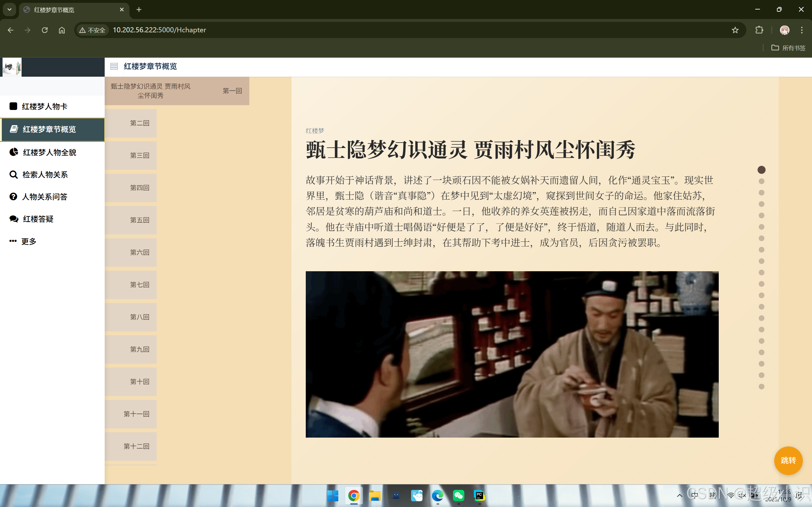
Task: Select the first filled pagination dot
Action: tap(761, 170)
